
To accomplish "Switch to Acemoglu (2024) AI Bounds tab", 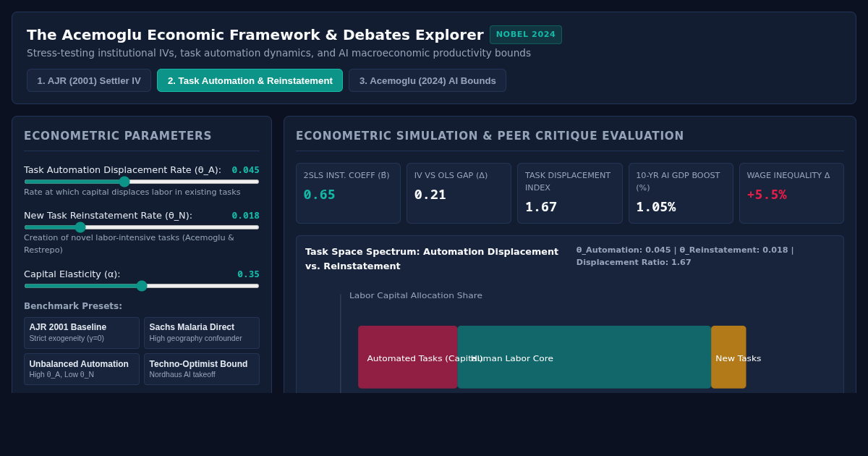I will click(427, 80).
